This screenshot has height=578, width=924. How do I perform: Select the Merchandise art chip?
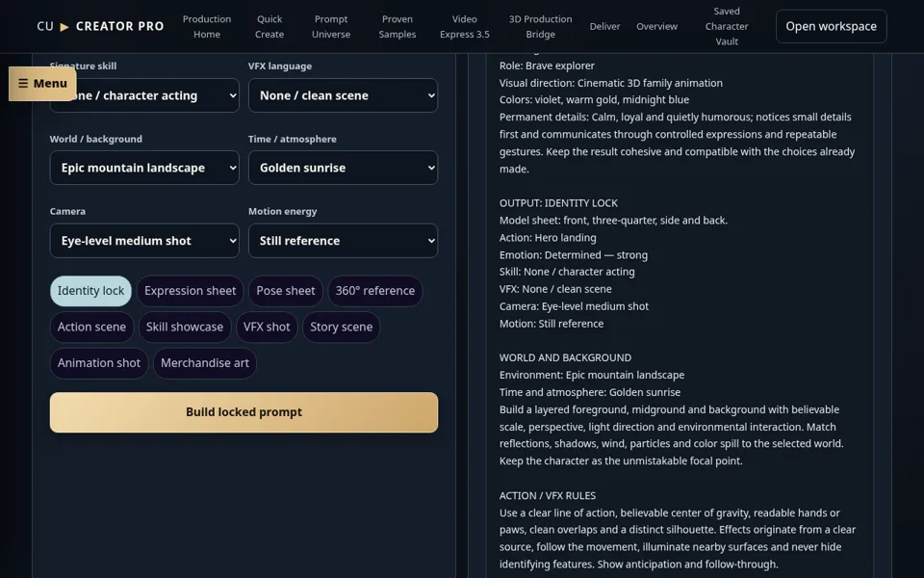tap(205, 363)
